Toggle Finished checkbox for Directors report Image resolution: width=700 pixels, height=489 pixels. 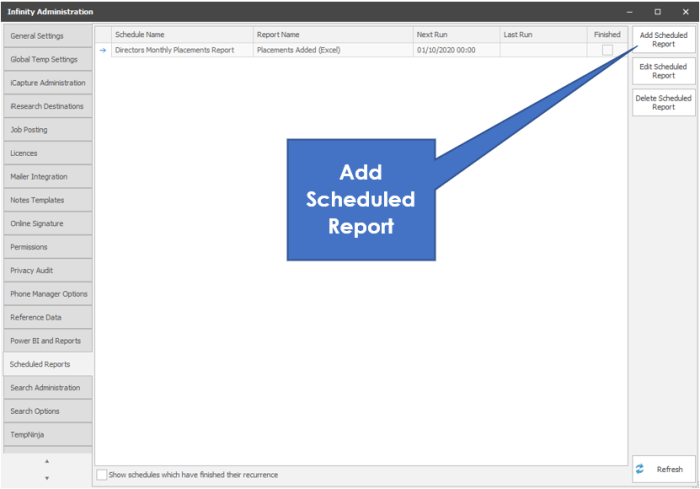(x=607, y=50)
